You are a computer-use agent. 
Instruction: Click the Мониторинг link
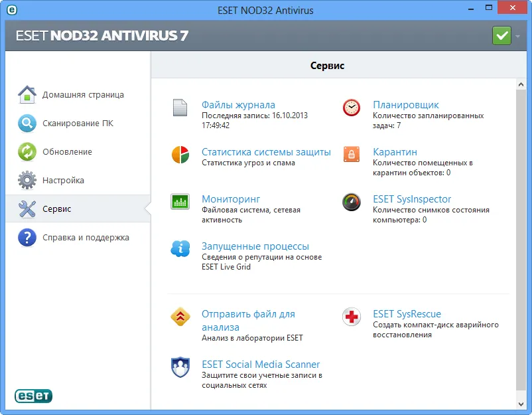click(x=231, y=199)
